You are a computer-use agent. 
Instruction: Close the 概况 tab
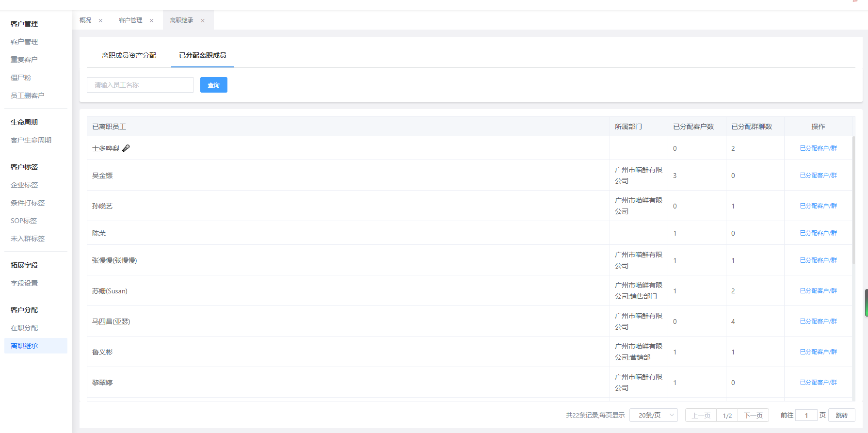100,20
